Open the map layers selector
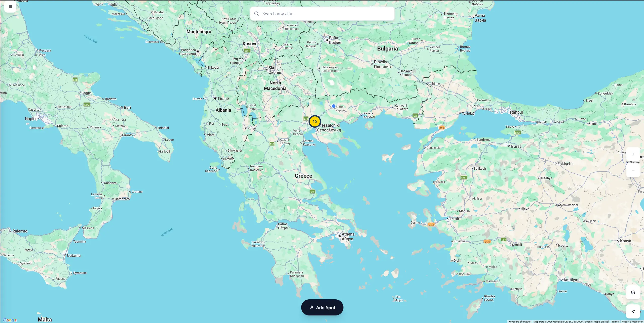This screenshot has width=644, height=323. pyautogui.click(x=633, y=292)
